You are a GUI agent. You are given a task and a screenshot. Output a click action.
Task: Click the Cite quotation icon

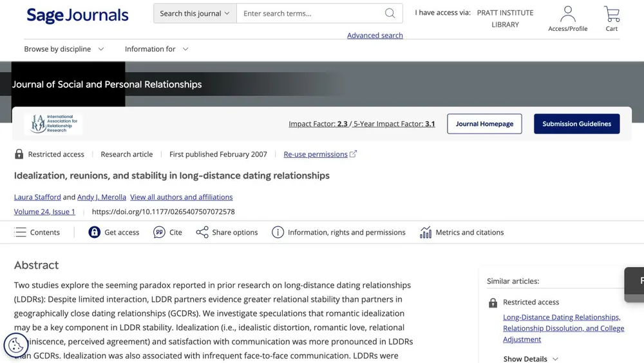click(159, 232)
